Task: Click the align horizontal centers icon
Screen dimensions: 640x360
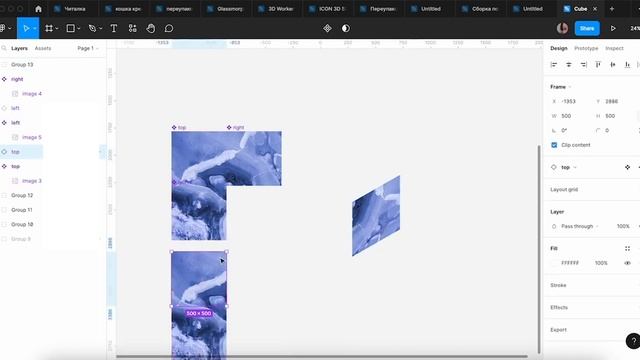Action: coord(569,64)
